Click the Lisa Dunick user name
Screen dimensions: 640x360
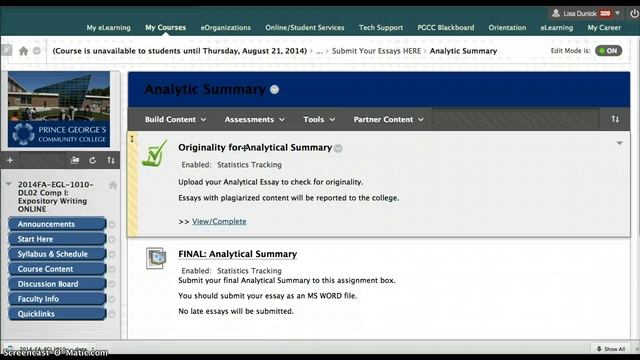(x=580, y=13)
